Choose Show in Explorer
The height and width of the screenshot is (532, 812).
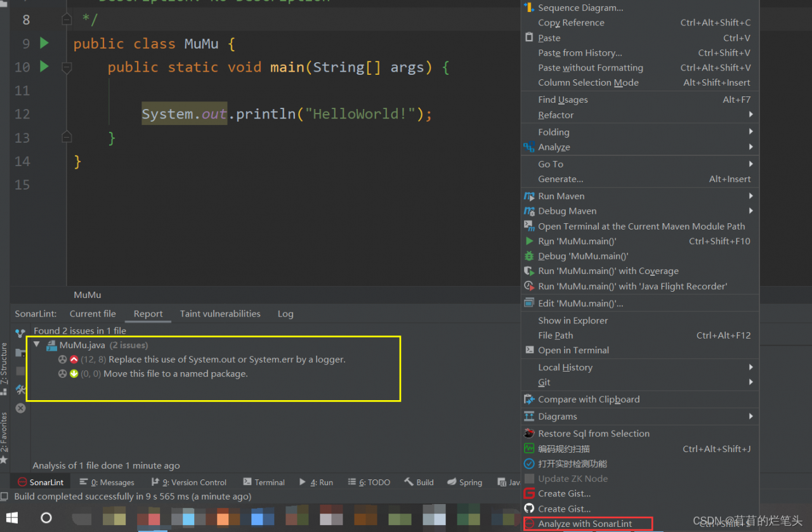[640, 320]
